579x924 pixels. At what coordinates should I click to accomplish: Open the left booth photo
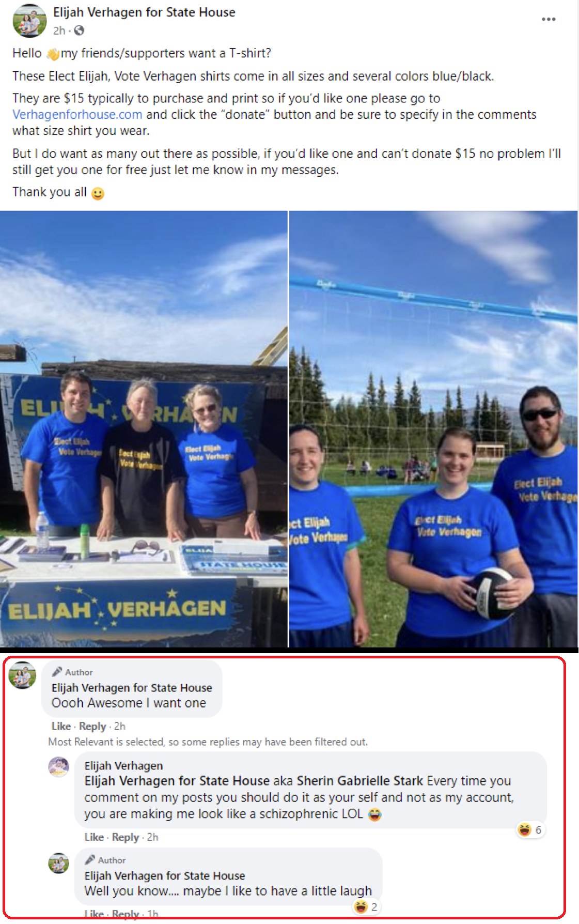pos(144,428)
